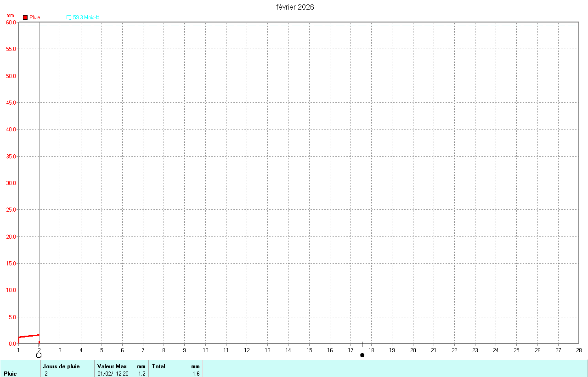Select the max date "01/02/ 12:20" cell
588x377 pixels.
[113, 374]
